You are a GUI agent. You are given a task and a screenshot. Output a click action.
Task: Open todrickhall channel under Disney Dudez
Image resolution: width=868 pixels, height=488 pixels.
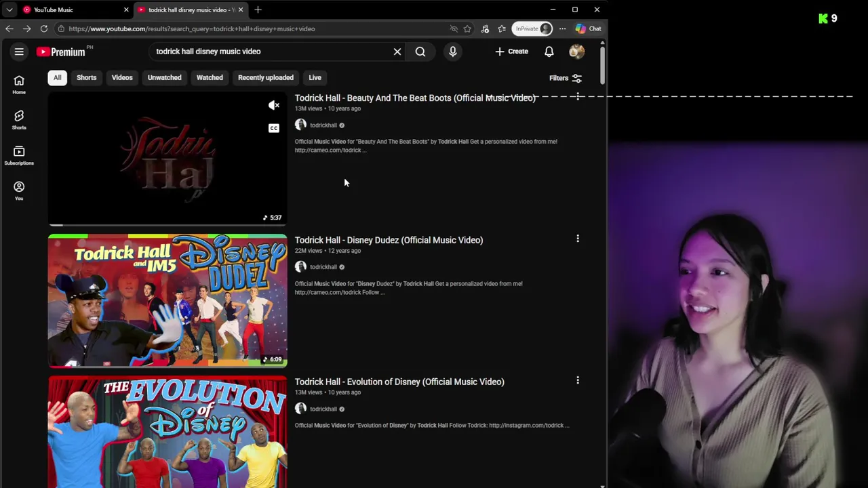click(x=323, y=267)
